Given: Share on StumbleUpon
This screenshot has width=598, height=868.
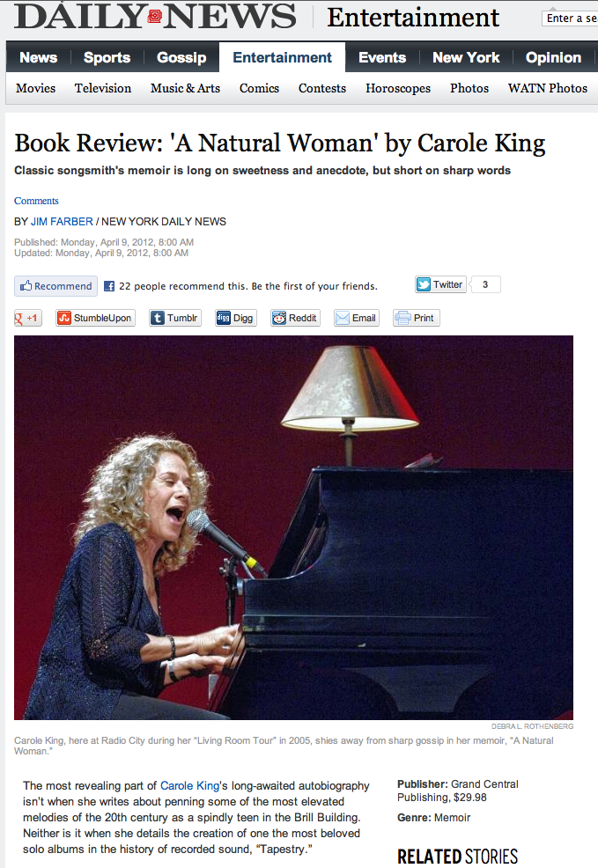Looking at the screenshot, I should [x=95, y=318].
